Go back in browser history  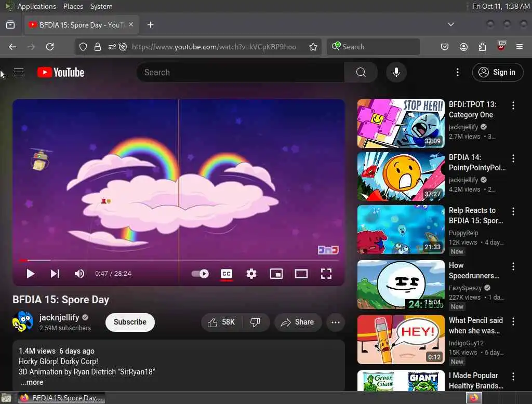[12, 47]
